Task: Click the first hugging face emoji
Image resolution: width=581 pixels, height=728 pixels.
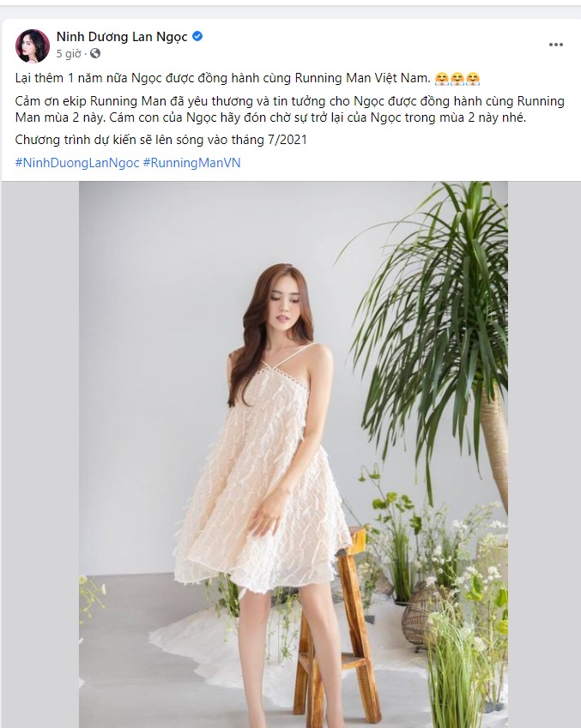Action: point(442,79)
